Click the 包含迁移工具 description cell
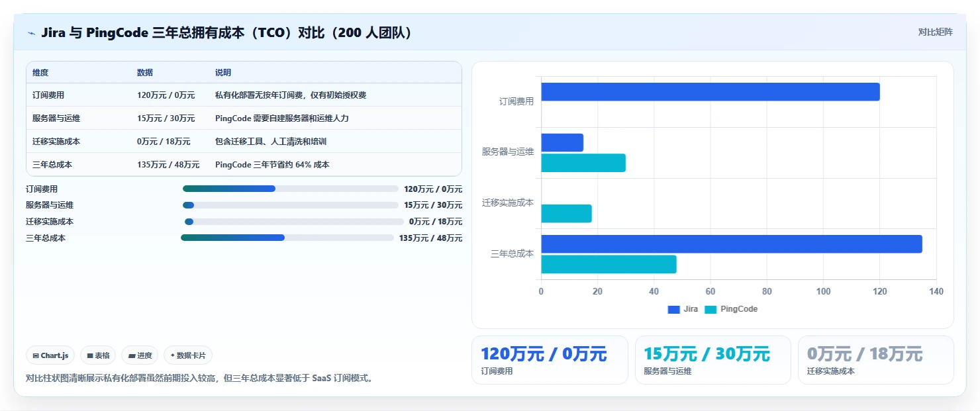This screenshot has width=980, height=411. tap(271, 142)
